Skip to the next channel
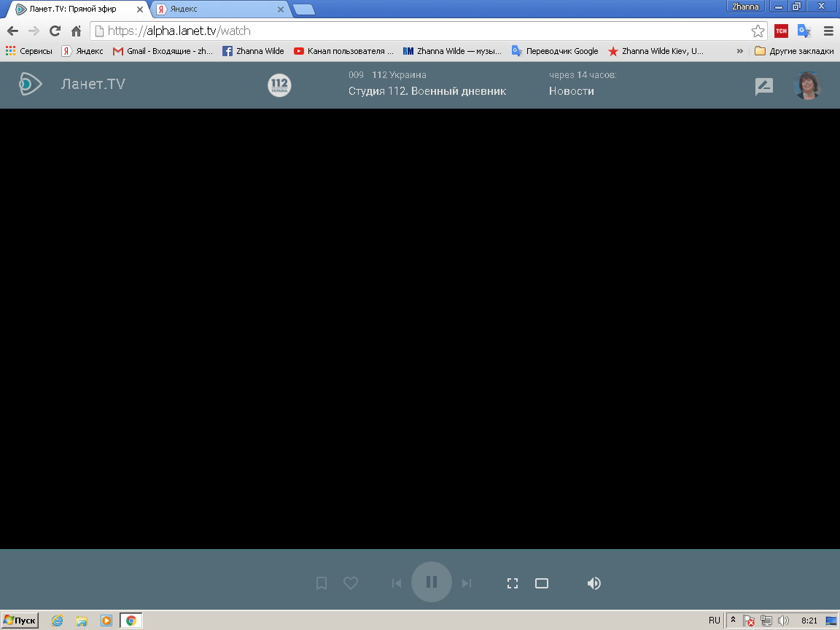Image resolution: width=840 pixels, height=630 pixels. pyautogui.click(x=467, y=583)
